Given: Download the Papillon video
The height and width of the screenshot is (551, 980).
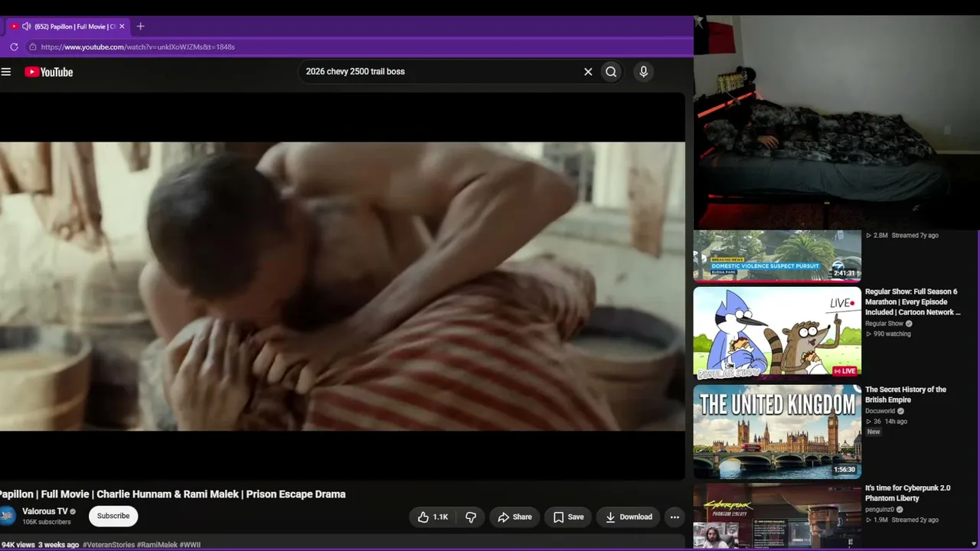Looking at the screenshot, I should pos(629,517).
